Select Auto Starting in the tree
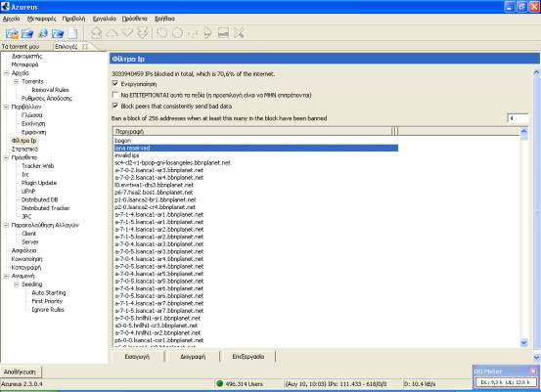Viewport: 541px width, 392px height. pos(49,292)
